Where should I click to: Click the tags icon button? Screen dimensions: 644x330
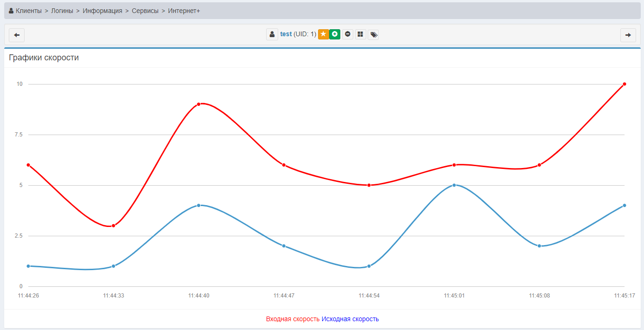(x=373, y=34)
